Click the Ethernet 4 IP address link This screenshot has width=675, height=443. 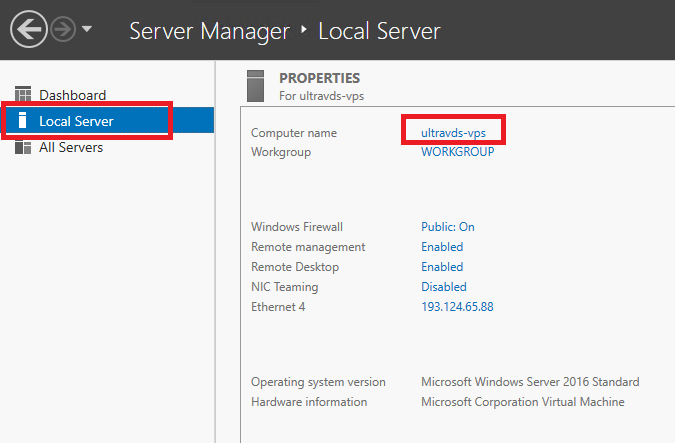(457, 307)
